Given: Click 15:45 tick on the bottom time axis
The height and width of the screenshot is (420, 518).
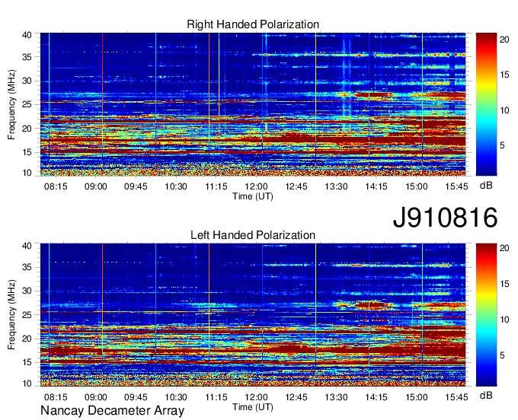Looking at the screenshot, I should pyautogui.click(x=456, y=397).
